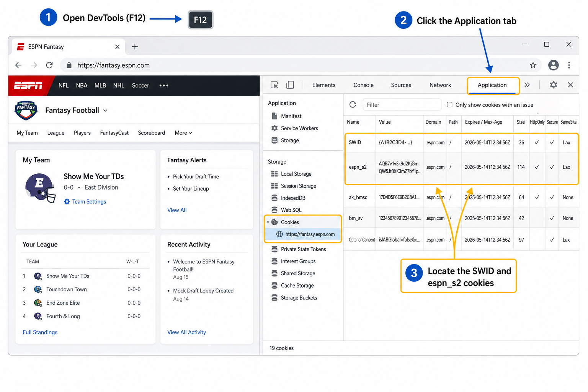Image resolution: width=588 pixels, height=392 pixels.
Task: Select the ak_bmsc cookie row
Action: pos(461,198)
